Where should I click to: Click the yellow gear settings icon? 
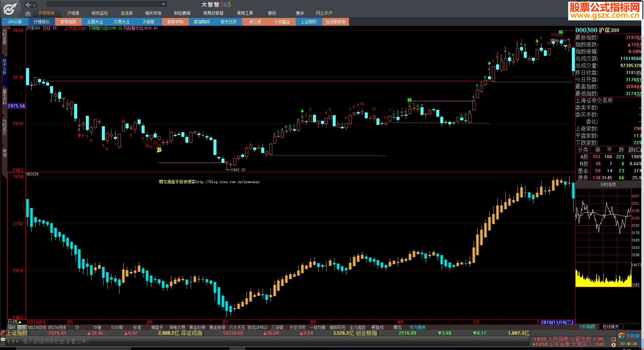614,344
